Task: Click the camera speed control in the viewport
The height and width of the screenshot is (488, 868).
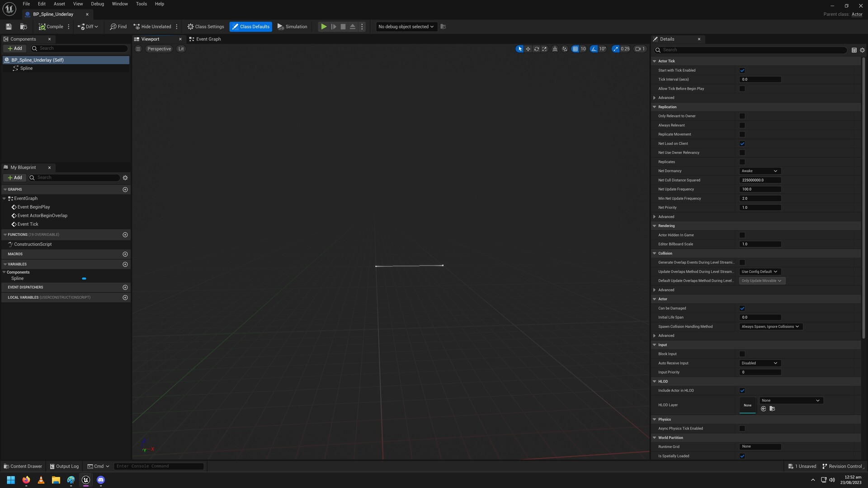Action: pos(640,49)
